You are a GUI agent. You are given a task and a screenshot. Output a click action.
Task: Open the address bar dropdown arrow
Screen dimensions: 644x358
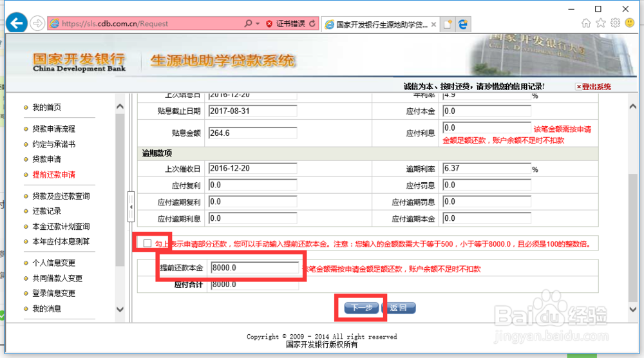tap(258, 23)
